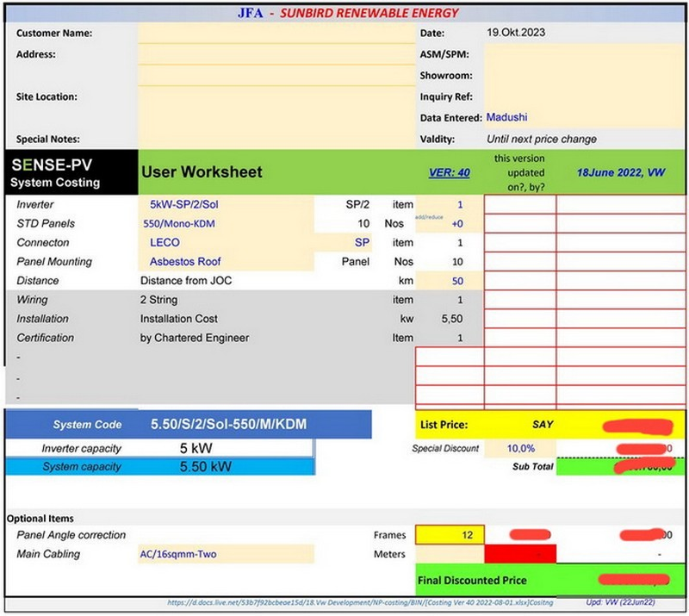689x616 pixels.
Task: Select the Final Discounted Price cell
Action: click(550, 581)
